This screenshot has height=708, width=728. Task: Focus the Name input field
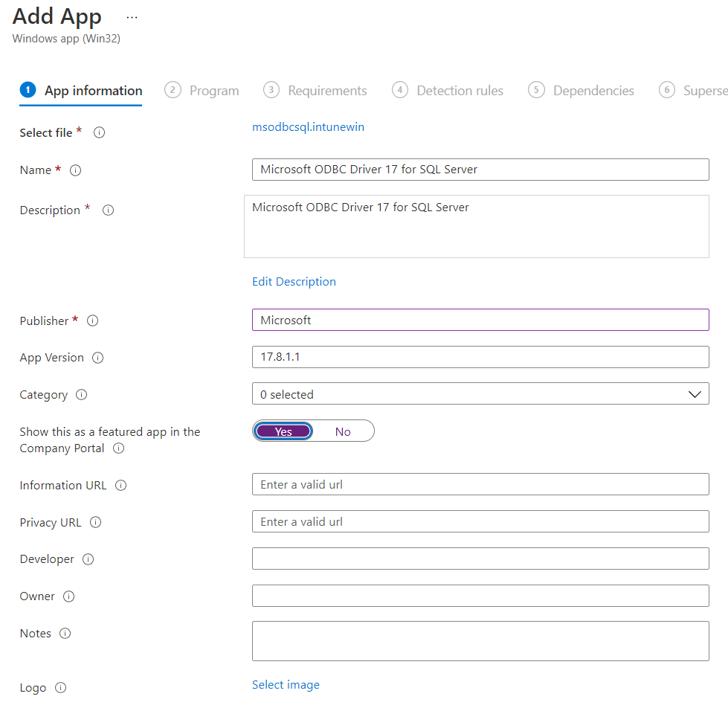tap(480, 170)
